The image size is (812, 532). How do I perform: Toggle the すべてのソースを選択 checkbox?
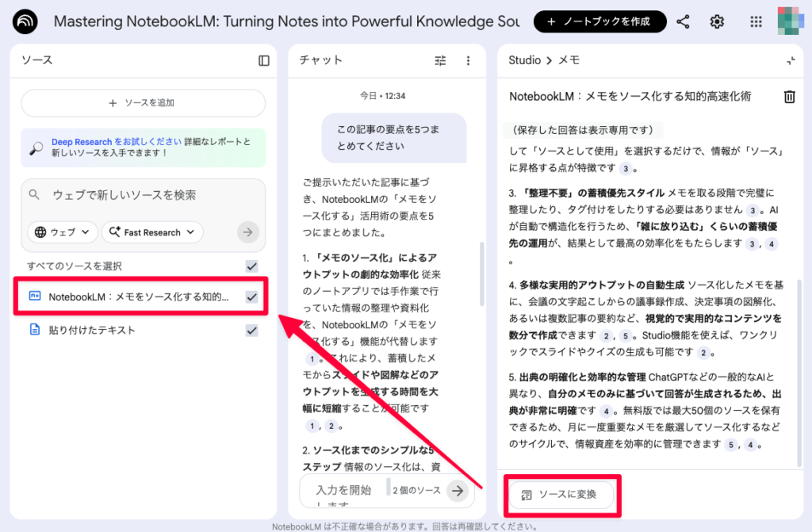click(x=252, y=266)
